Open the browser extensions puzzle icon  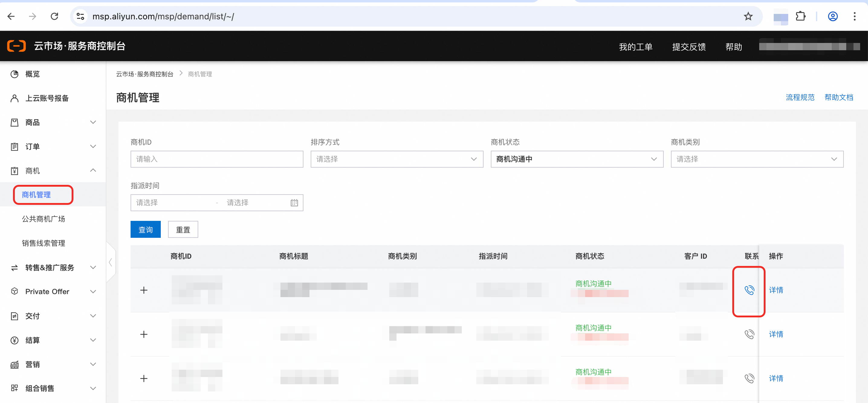point(800,16)
